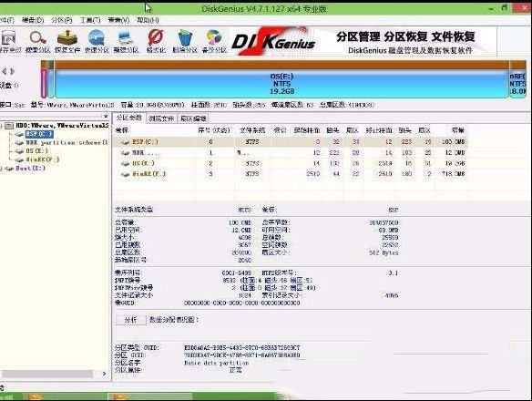Select the Format (格式化) toolbar icon
This screenshot has width=532, height=401.
pyautogui.click(x=156, y=41)
